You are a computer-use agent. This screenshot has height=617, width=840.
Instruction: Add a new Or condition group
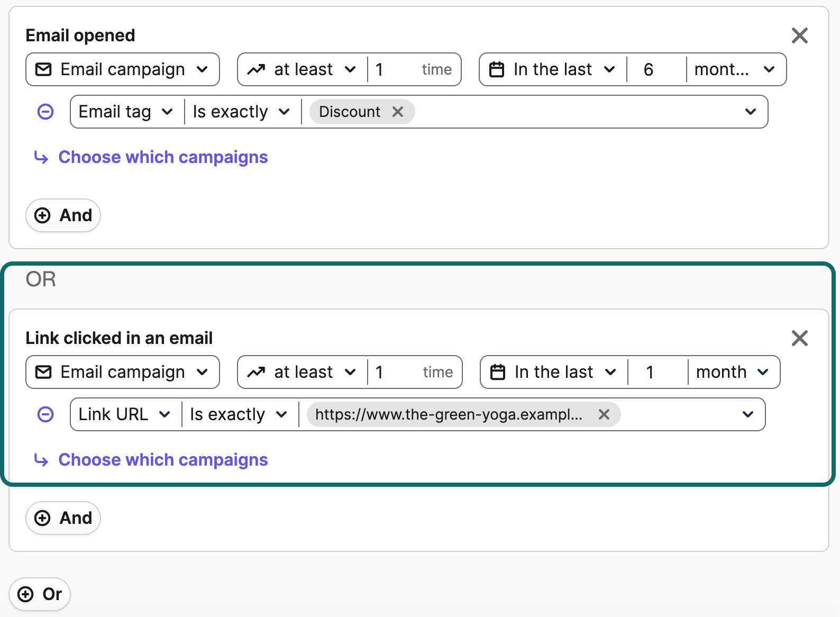pos(40,594)
